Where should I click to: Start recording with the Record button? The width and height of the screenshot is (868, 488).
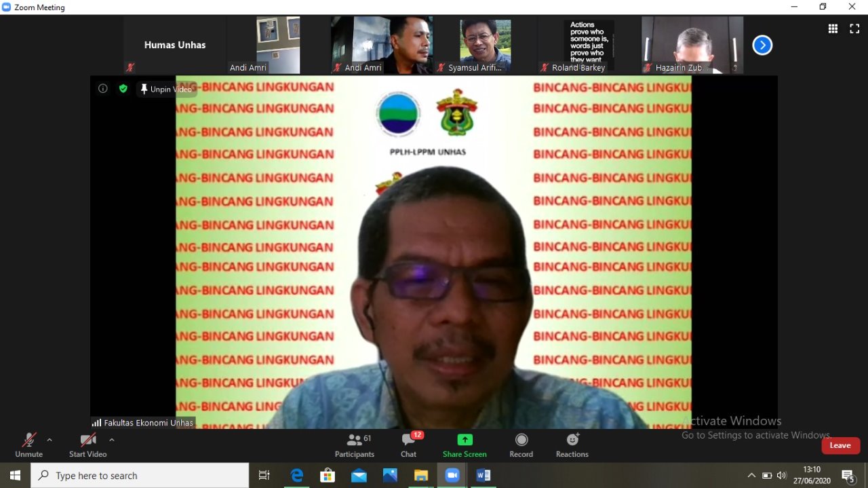[521, 445]
